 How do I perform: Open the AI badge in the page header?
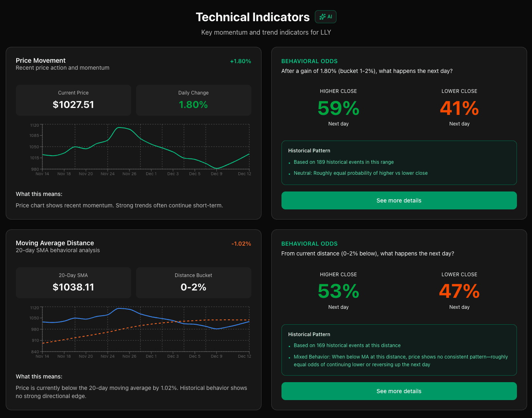(325, 17)
